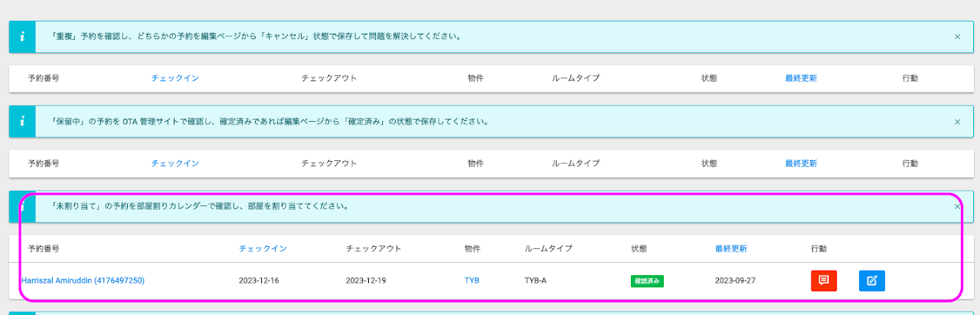Viewport: 980px width, 315px height.
Task: Open the Harriszal Amiruddin reservation link
Action: [83, 281]
